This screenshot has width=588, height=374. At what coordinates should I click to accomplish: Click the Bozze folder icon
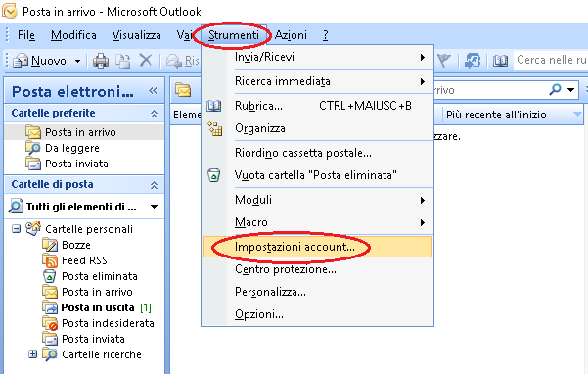click(x=50, y=245)
